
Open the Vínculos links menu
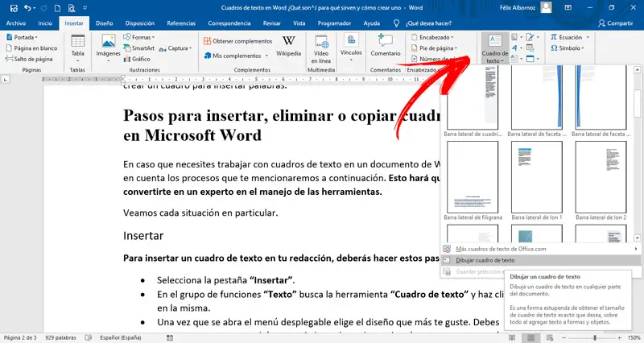pyautogui.click(x=351, y=48)
